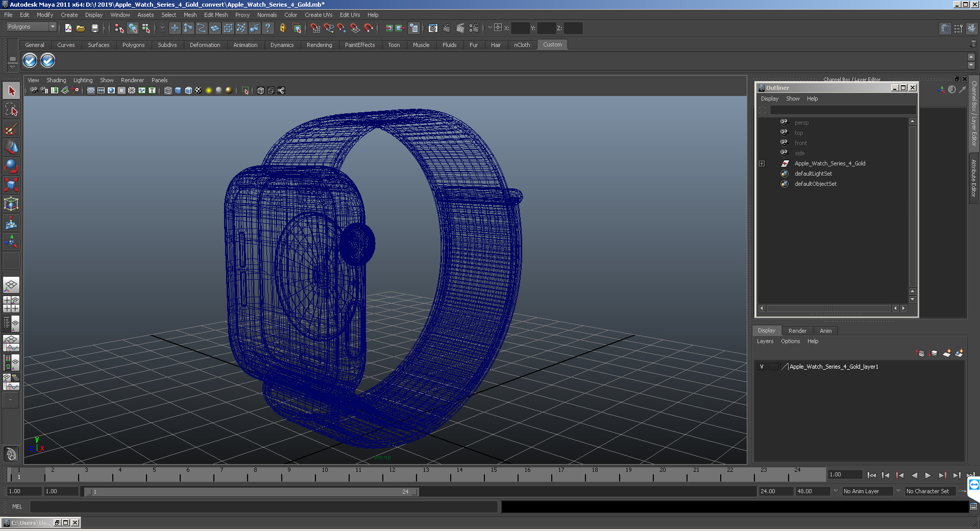Open viewport Shading menu
This screenshot has width=980, height=531.
[x=56, y=80]
